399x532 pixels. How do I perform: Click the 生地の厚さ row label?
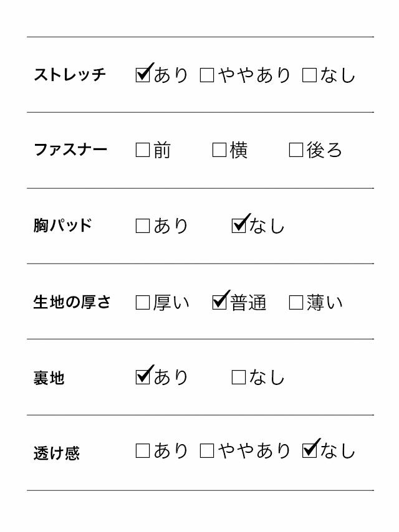tap(72, 303)
